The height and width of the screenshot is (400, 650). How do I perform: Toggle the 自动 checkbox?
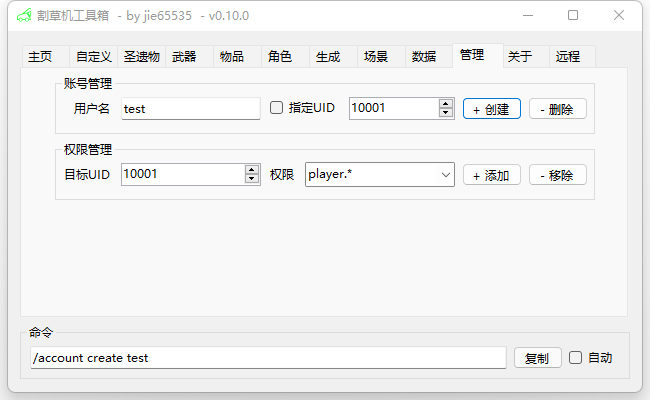coord(575,357)
